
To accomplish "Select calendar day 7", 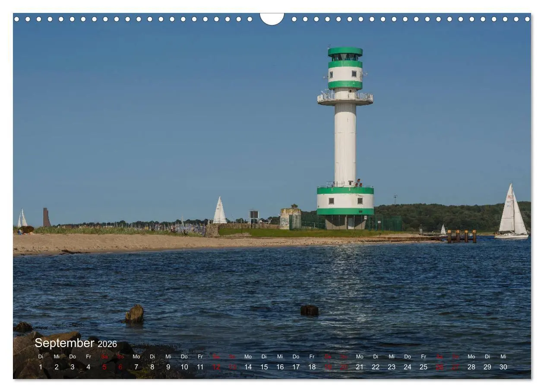I will pos(136,367).
